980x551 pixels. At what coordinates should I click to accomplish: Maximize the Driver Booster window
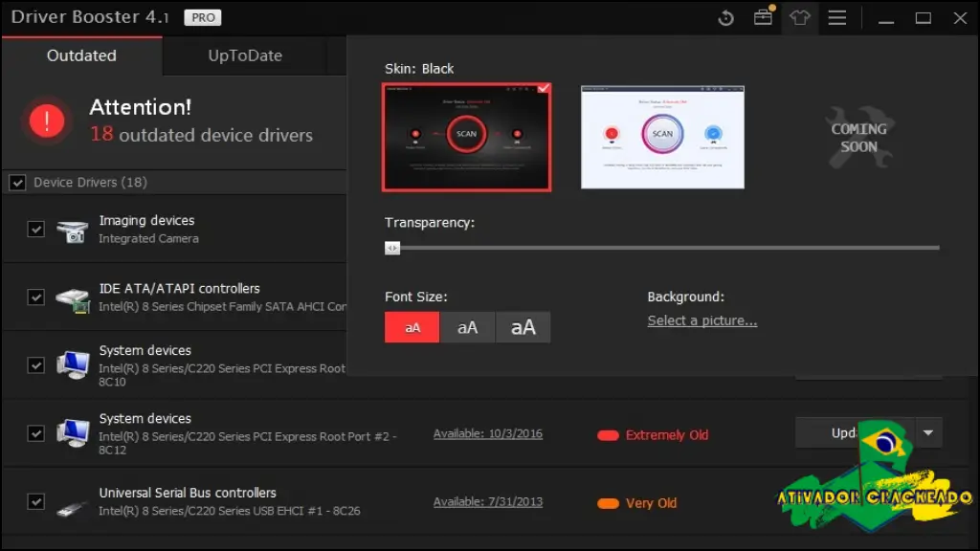[924, 18]
